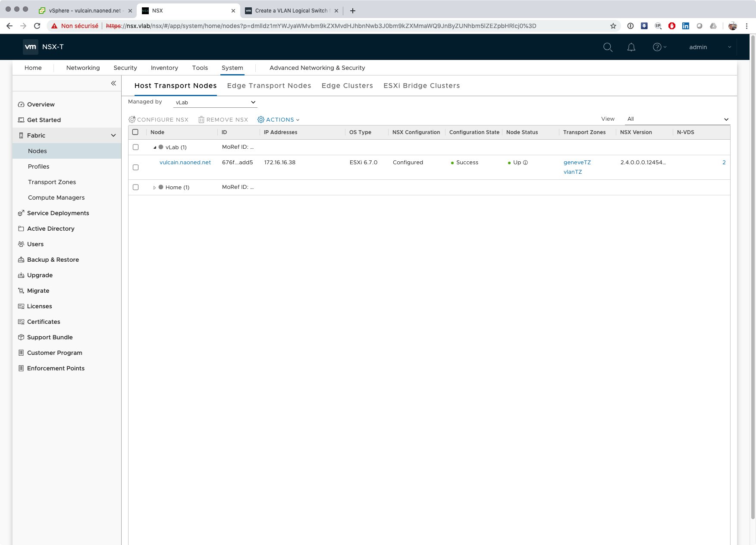Click the browser address bar

point(328,26)
